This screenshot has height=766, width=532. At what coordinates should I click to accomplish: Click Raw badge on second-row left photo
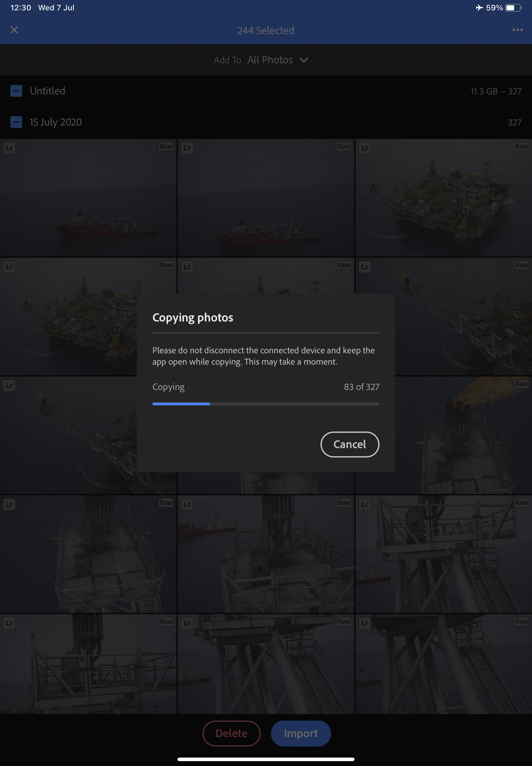[x=166, y=265]
